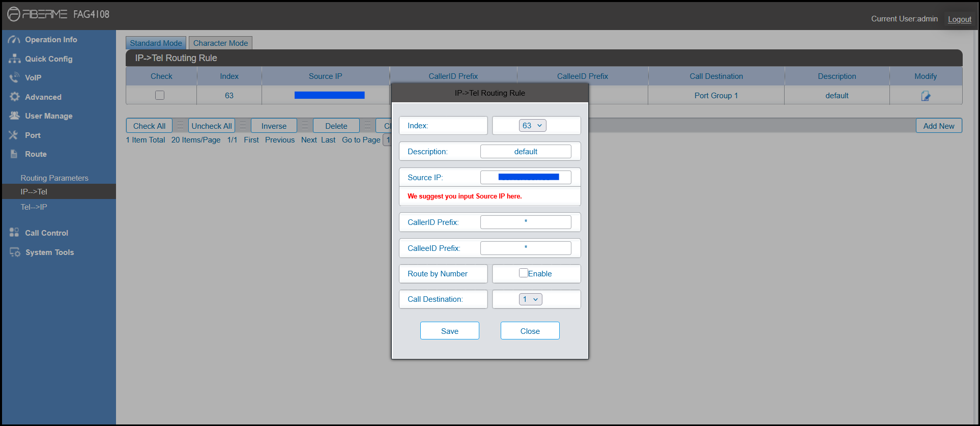Go to the Next page link
The width and height of the screenshot is (980, 426).
pyautogui.click(x=309, y=140)
